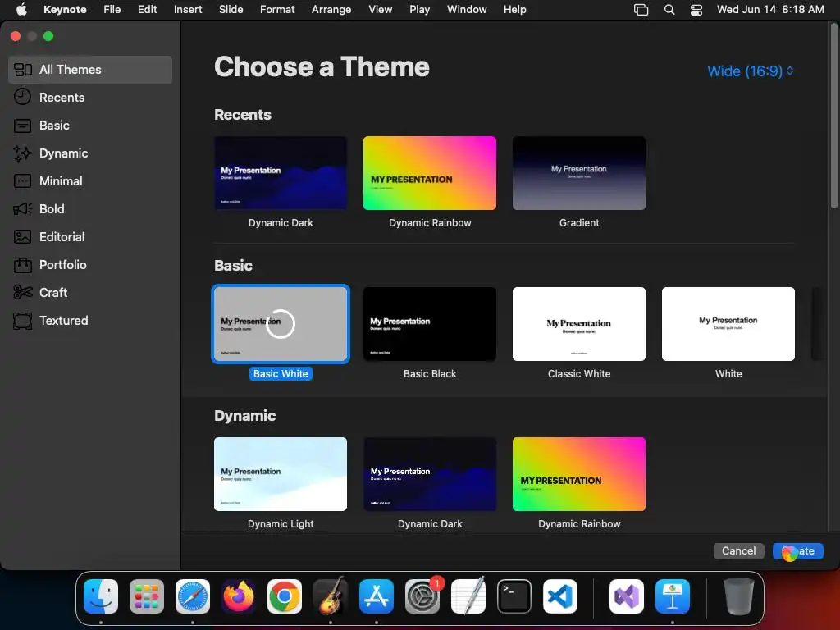This screenshot has height=630, width=840.
Task: Select Dynamic Rainbow theme under Recents
Action: [x=430, y=172]
